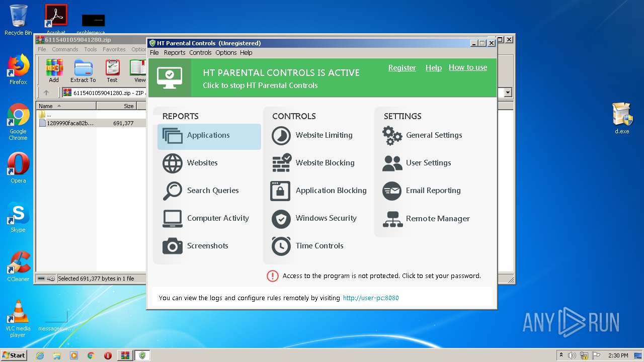Open Favorites menu in WinRAR
This screenshot has height=362, width=644.
114,49
